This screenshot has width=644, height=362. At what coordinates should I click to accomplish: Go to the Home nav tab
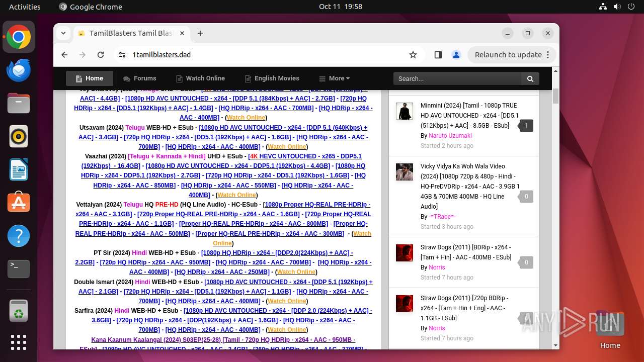90,78
